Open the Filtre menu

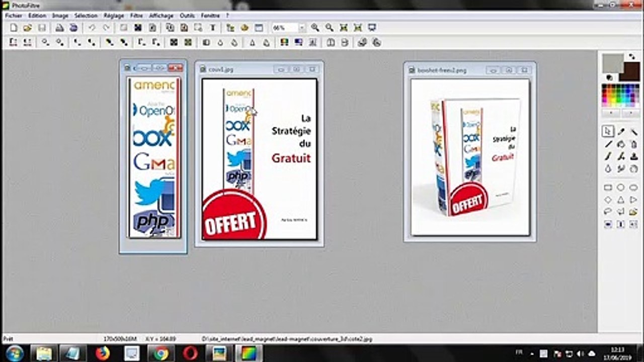click(x=136, y=16)
